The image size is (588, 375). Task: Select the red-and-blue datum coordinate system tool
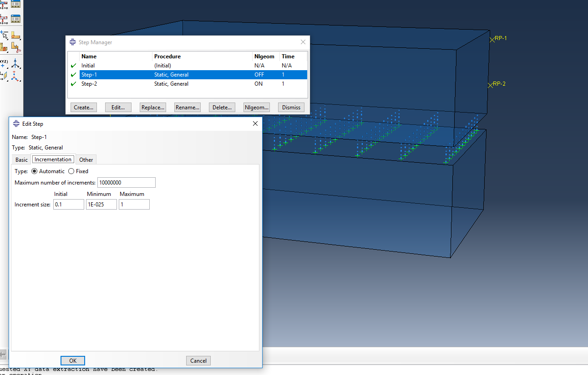[16, 76]
